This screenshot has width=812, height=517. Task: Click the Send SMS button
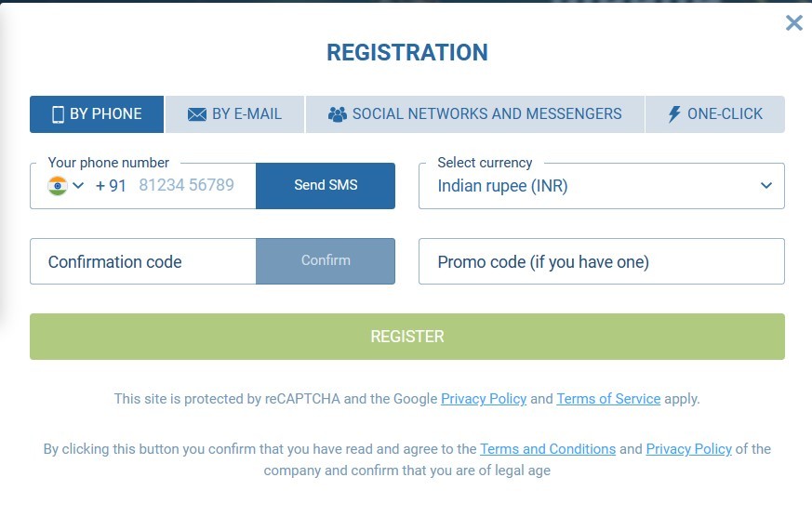coord(326,186)
